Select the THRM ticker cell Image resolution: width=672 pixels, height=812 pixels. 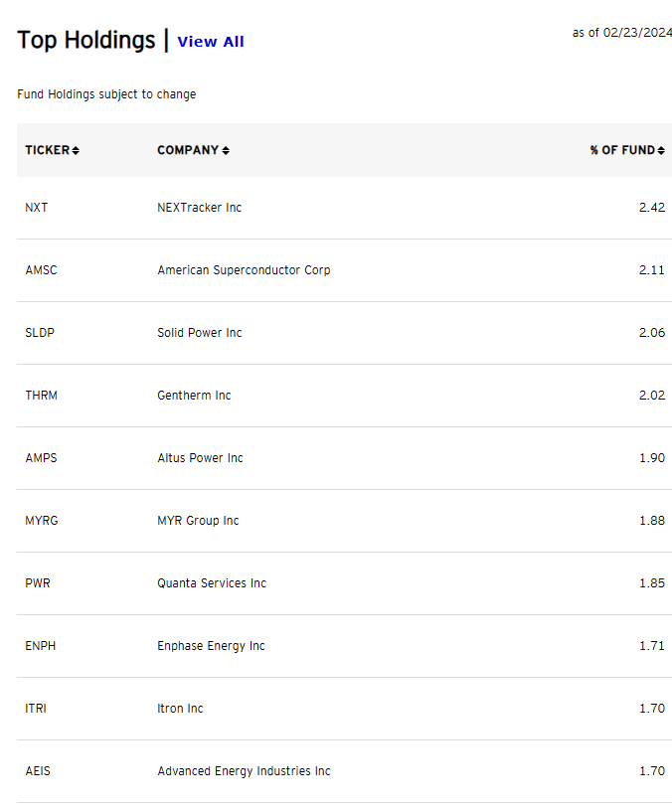click(x=41, y=396)
